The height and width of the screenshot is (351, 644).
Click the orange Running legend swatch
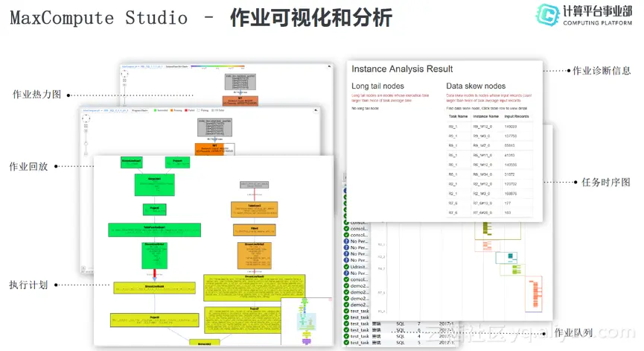[170, 110]
